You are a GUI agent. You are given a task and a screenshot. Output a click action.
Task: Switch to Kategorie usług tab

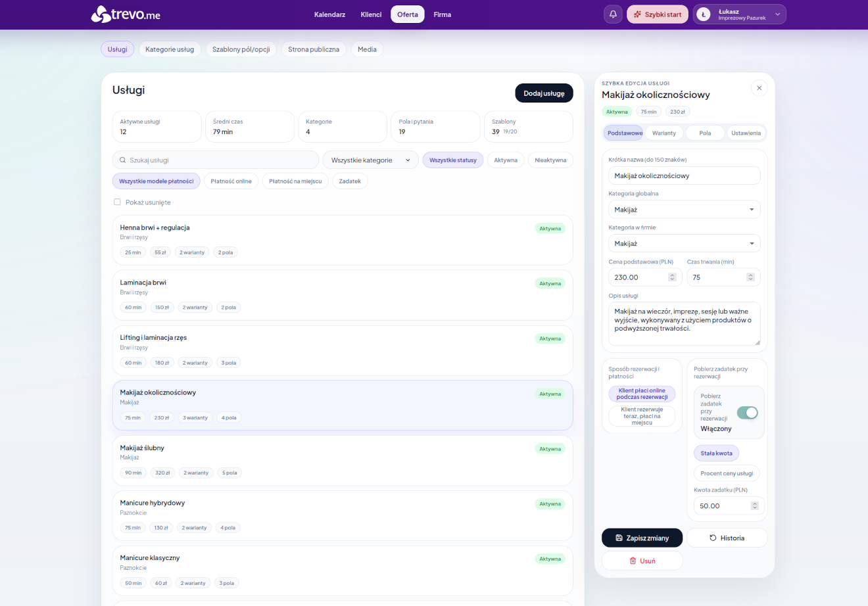click(x=170, y=49)
